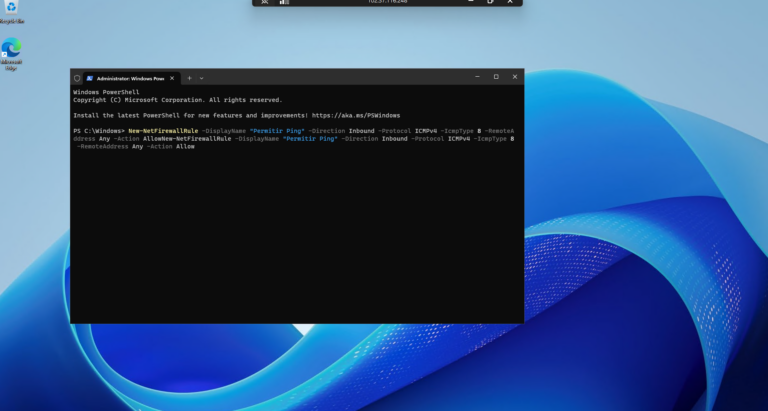Maximize the Windows Terminal window

(x=496, y=77)
